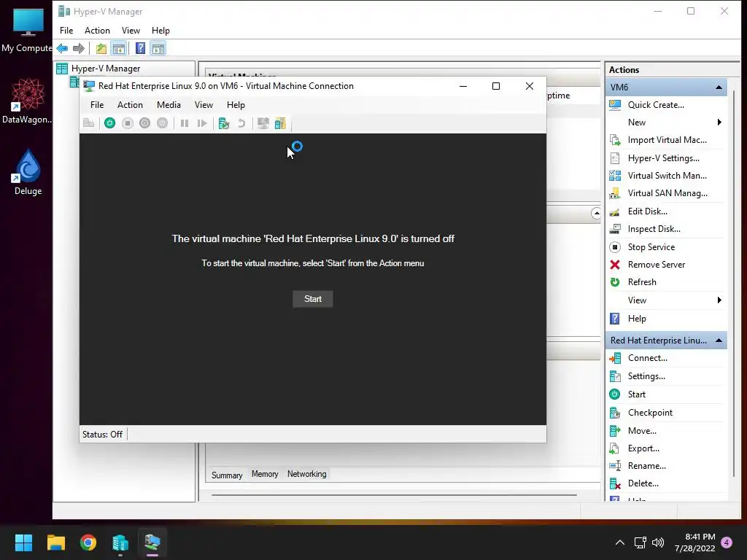Click Refresh in Actions pane
The width and height of the screenshot is (747, 560).
coord(642,282)
